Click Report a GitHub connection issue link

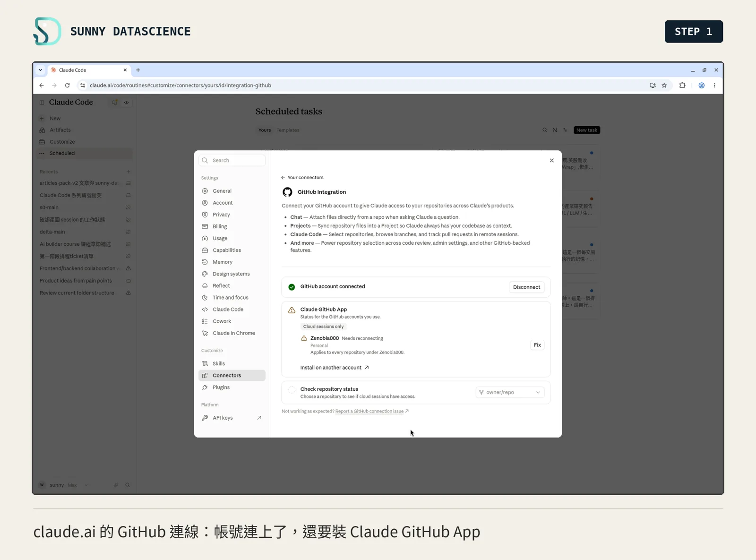pos(372,411)
